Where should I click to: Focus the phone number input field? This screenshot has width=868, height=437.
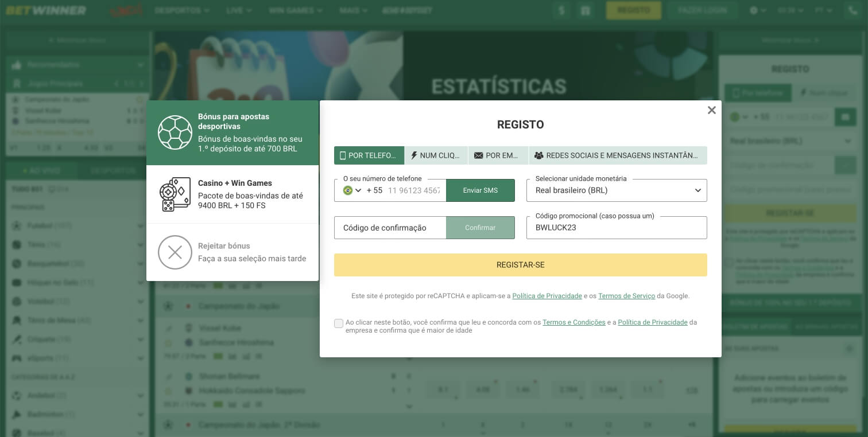coord(414,190)
